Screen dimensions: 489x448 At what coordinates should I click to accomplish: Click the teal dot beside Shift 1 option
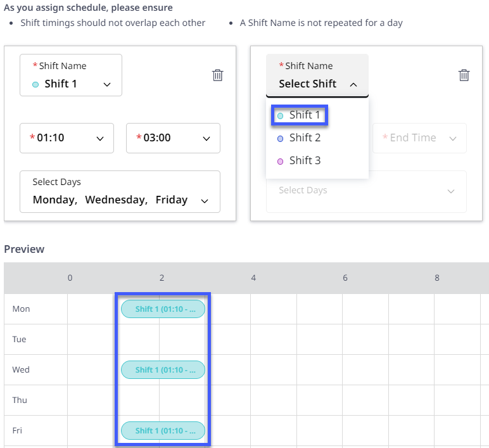tap(281, 116)
